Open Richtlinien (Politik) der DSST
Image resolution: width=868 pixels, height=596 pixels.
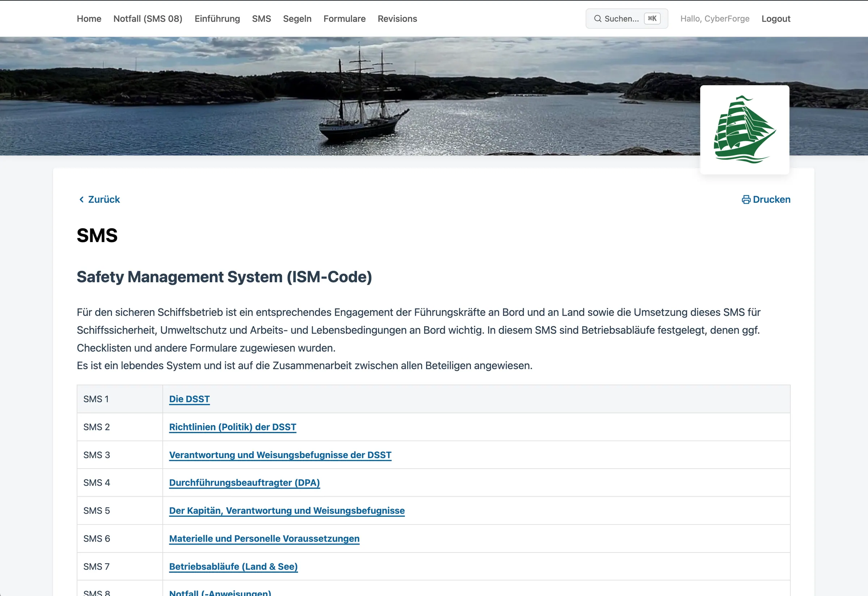pyautogui.click(x=233, y=427)
